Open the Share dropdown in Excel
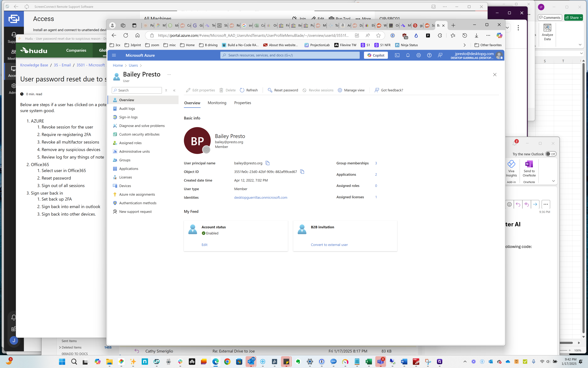This screenshot has width=588, height=368. coord(581,17)
